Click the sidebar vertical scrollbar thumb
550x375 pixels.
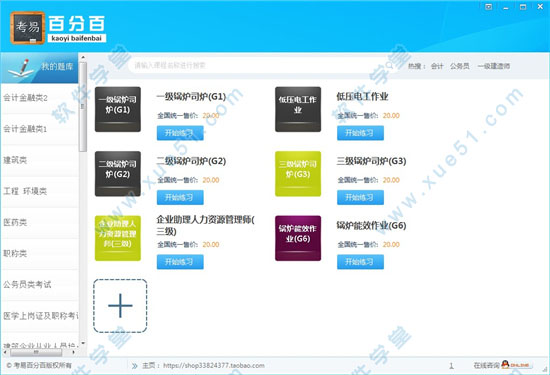(x=83, y=107)
